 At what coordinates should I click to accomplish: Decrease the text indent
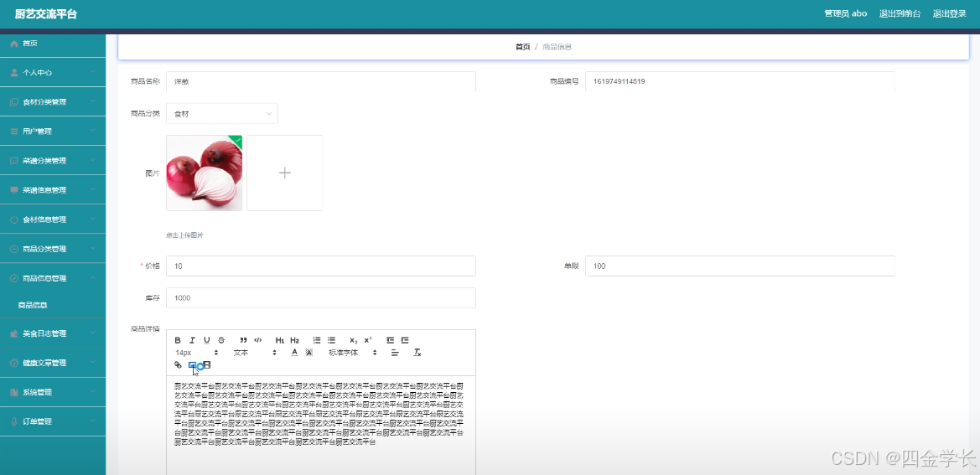pos(390,340)
